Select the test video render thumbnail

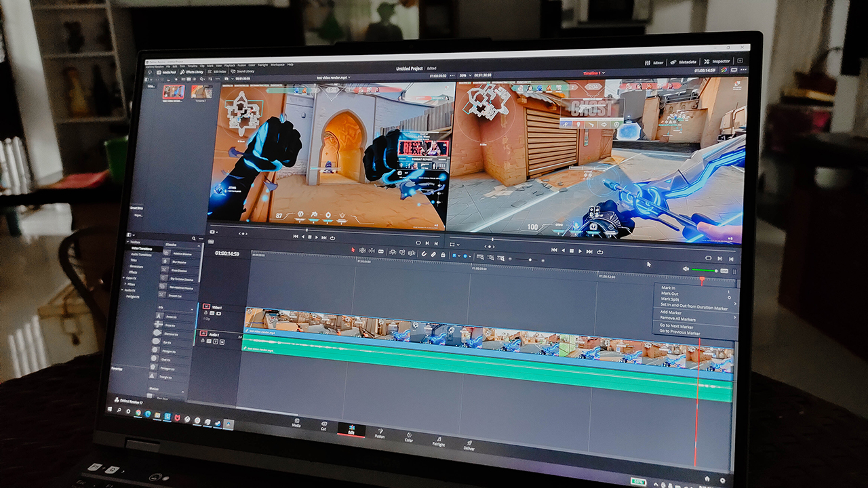coord(174,91)
